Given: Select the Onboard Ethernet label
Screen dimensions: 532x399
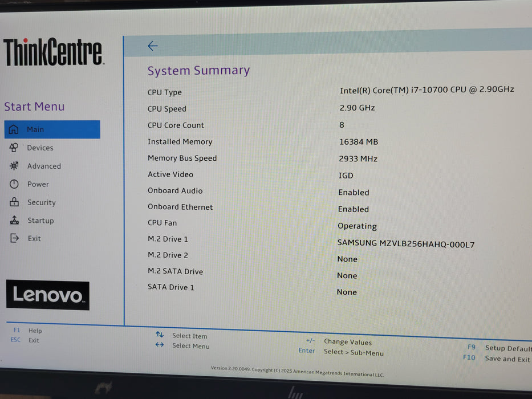Looking at the screenshot, I should point(180,207).
